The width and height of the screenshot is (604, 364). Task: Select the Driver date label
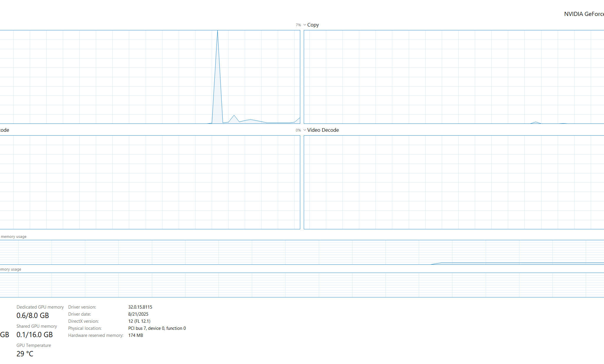[x=80, y=314]
